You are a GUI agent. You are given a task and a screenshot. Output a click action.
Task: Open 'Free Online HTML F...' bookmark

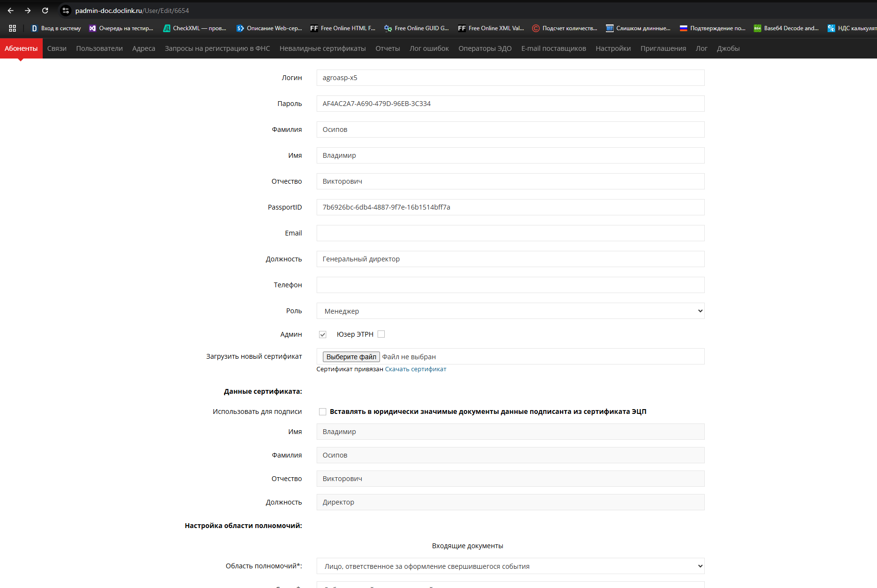pyautogui.click(x=343, y=28)
